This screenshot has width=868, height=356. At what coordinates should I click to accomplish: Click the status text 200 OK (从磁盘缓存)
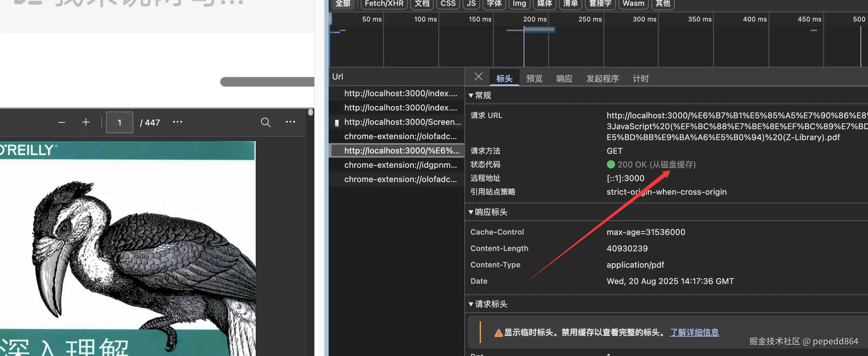coord(657,165)
